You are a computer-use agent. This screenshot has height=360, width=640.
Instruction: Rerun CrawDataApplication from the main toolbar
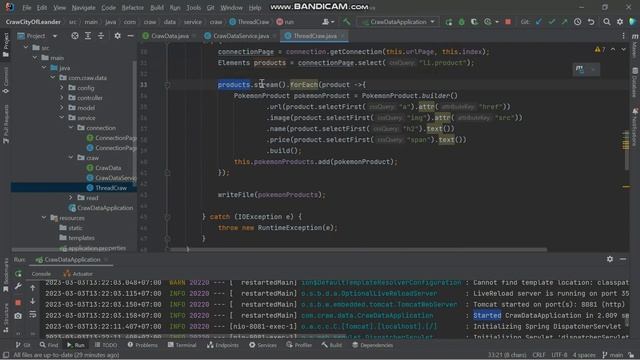(x=449, y=22)
